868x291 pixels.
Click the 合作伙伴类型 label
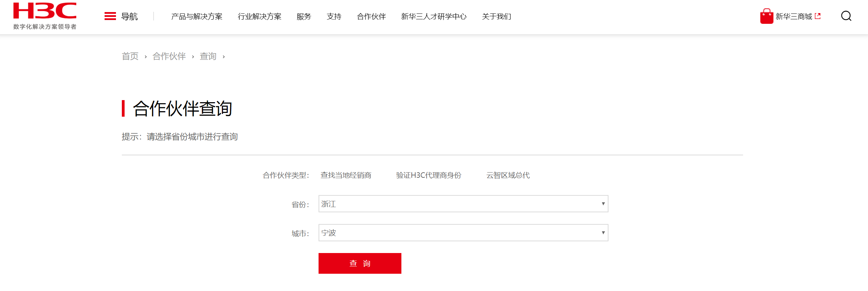286,175
